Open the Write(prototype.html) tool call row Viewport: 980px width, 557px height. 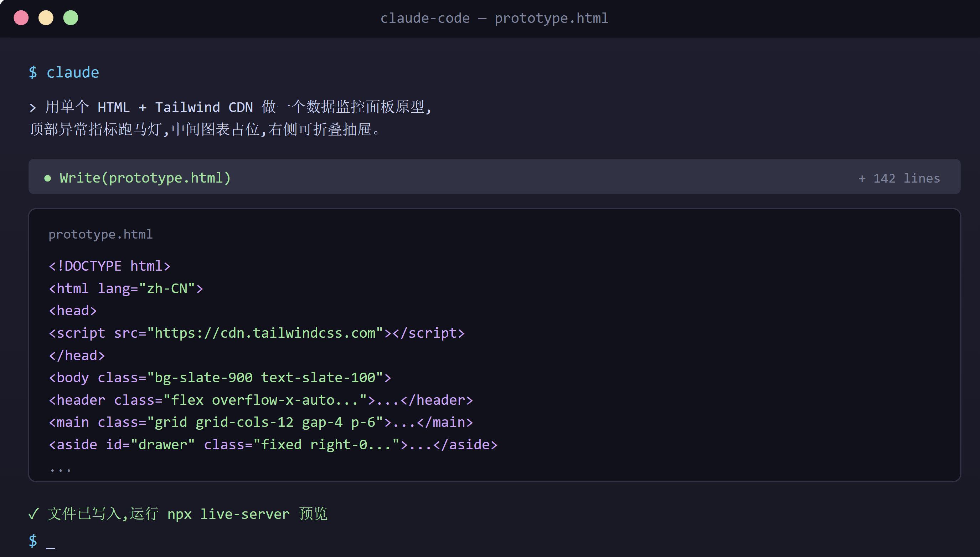[494, 177]
